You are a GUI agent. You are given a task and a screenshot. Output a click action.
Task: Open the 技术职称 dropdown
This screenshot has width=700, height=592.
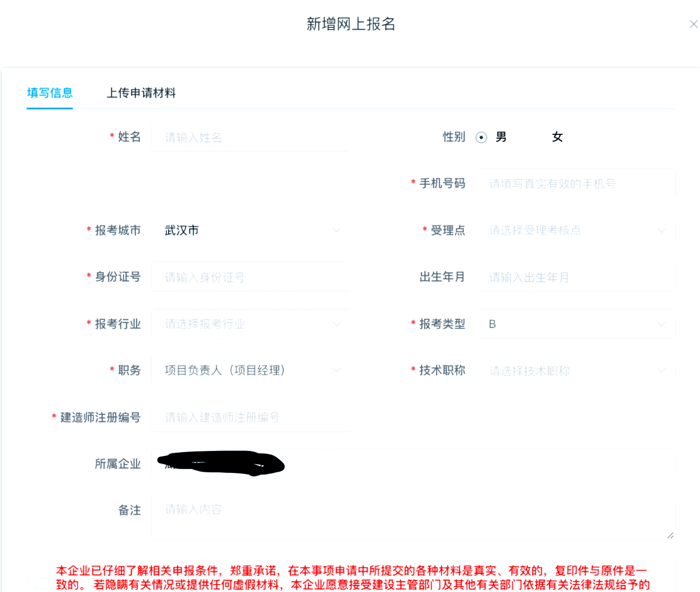click(577, 370)
